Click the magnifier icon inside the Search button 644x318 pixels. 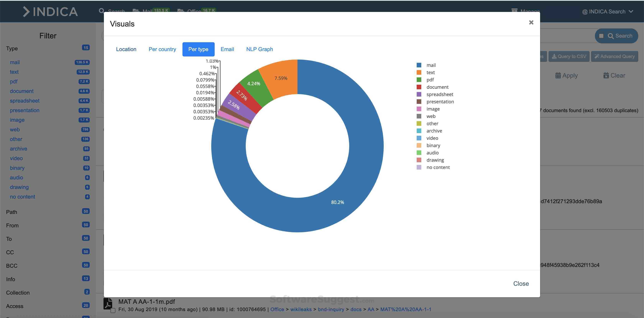tap(611, 36)
